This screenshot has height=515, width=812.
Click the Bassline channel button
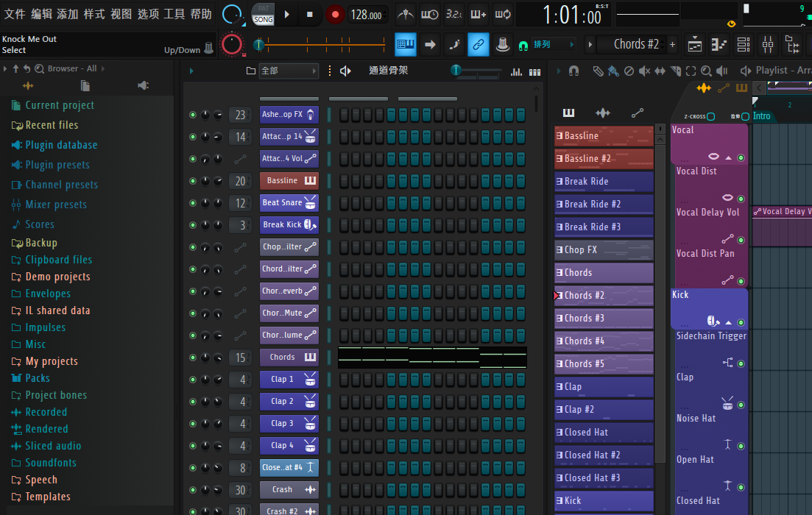(289, 181)
